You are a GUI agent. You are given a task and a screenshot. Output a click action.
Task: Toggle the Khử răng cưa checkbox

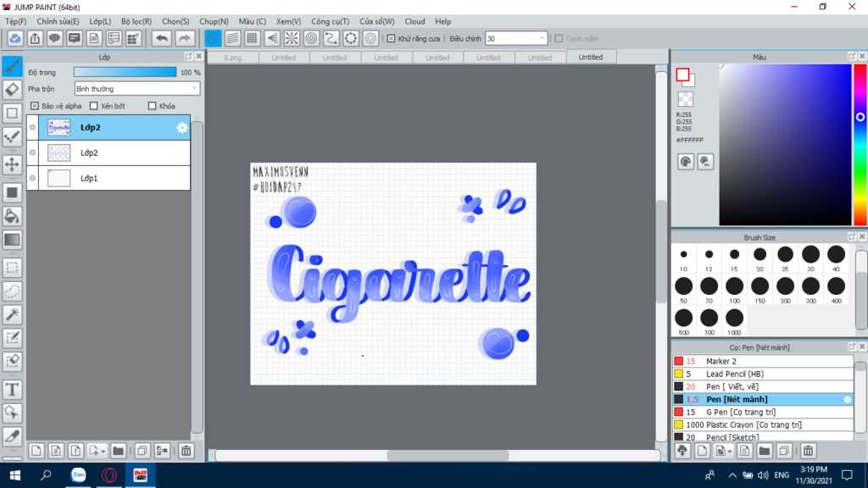tap(391, 39)
